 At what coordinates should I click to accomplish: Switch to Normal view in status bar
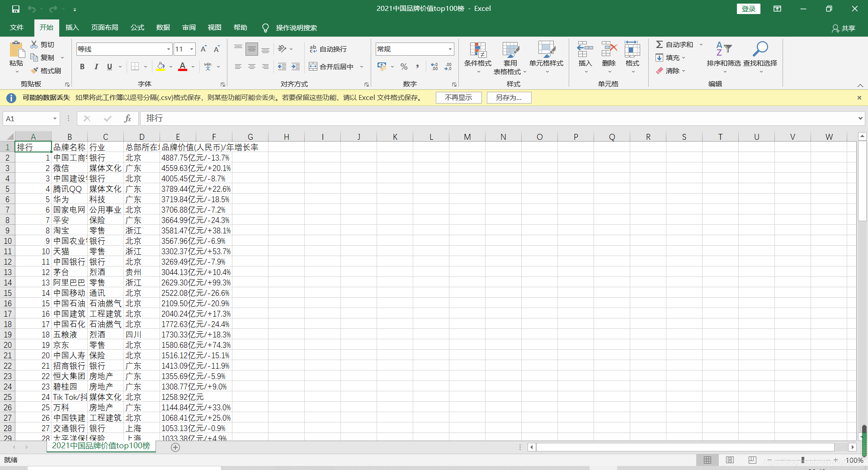pos(708,460)
